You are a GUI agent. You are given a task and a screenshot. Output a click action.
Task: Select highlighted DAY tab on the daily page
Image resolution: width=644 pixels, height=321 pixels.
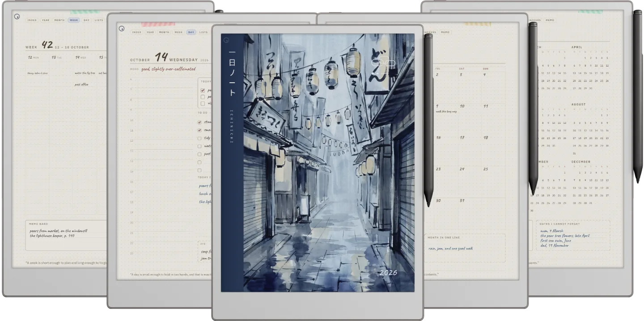click(x=191, y=32)
